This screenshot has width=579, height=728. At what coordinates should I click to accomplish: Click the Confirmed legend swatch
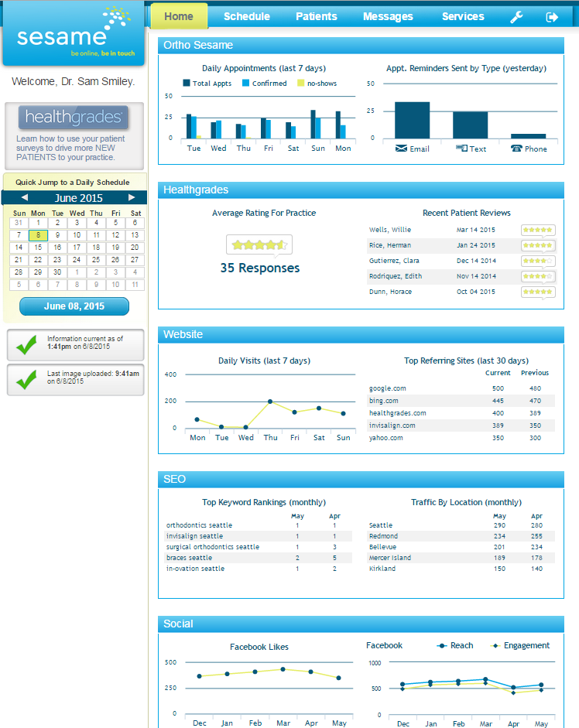coord(246,83)
